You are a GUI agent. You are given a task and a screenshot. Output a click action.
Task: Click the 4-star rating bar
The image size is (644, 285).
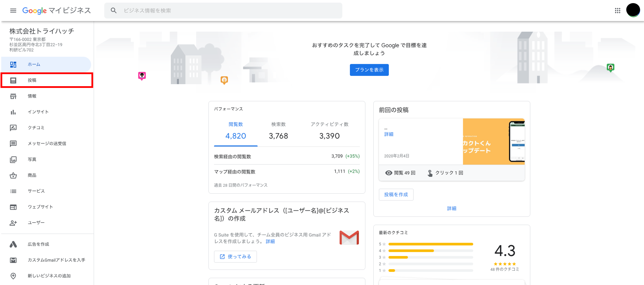430,251
